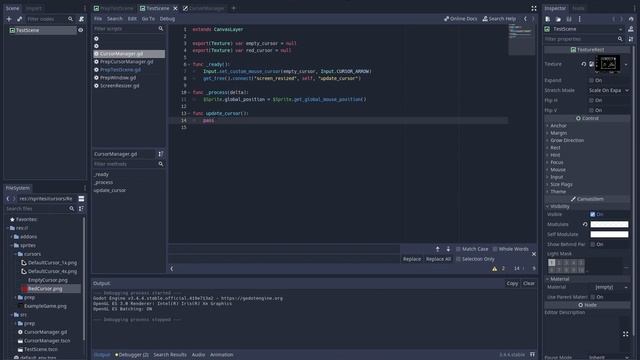This screenshot has height=360, width=640.
Task: Find next match down arrow
Action: coord(448,249)
